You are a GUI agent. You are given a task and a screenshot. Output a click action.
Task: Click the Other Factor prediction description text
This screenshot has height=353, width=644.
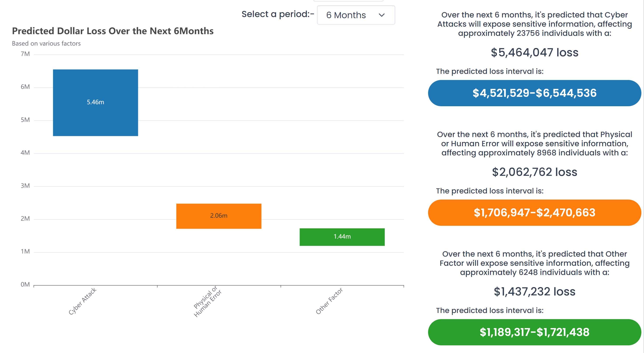[x=534, y=263]
